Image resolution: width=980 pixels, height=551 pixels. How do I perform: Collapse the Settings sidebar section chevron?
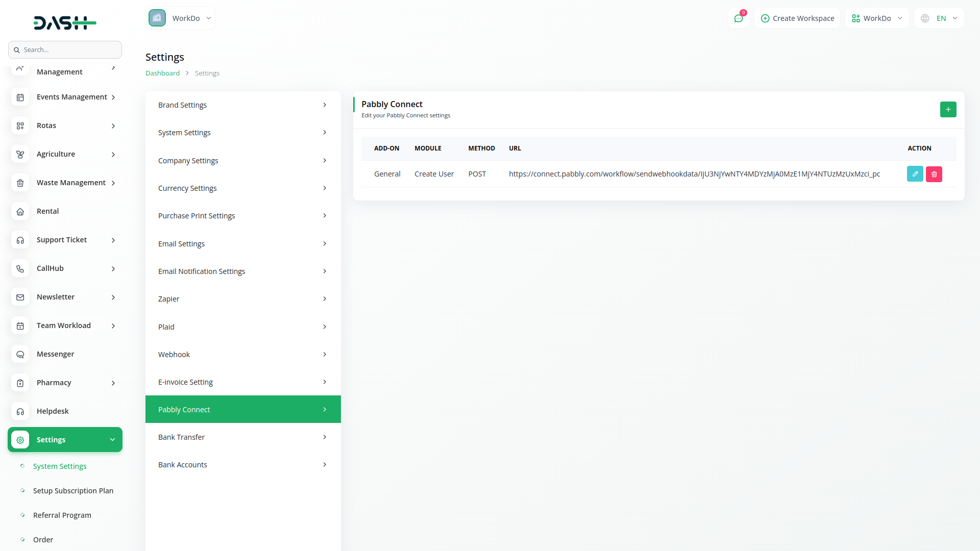click(x=112, y=440)
